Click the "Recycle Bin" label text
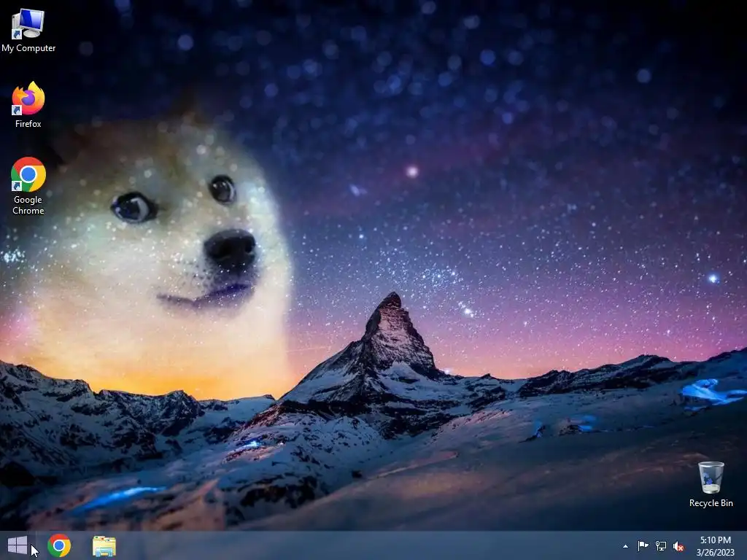 tap(711, 503)
